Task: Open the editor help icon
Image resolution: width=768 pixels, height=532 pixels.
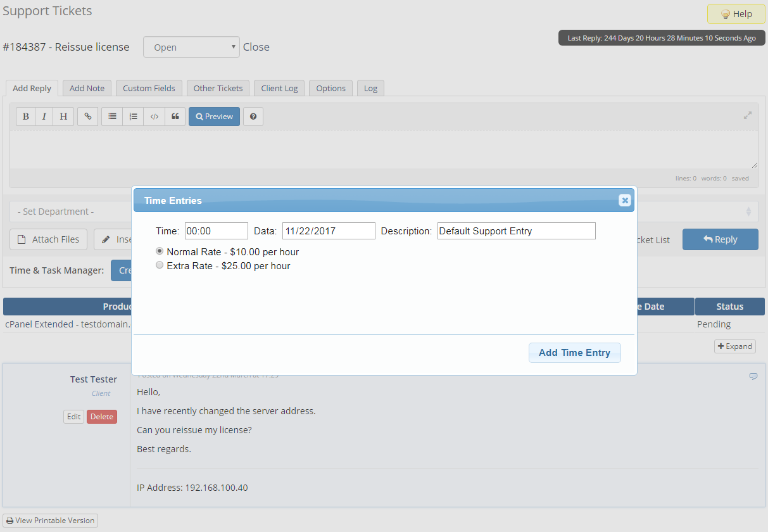Action: point(253,116)
